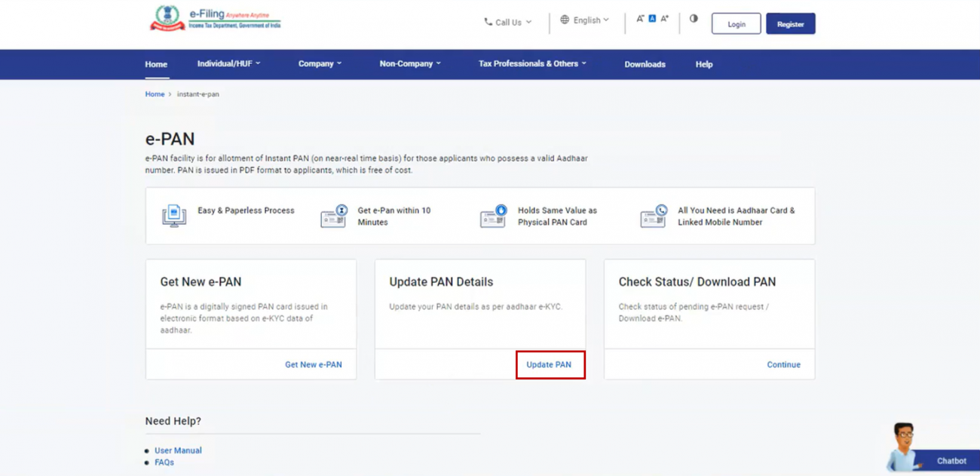Image resolution: width=980 pixels, height=476 pixels.
Task: Click the globe icon next to English
Action: point(565,20)
